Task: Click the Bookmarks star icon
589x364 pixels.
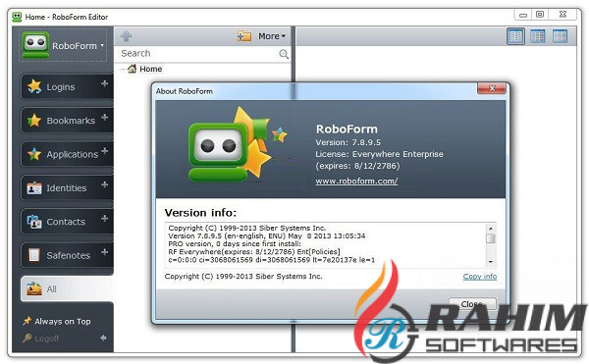Action: pos(34,120)
